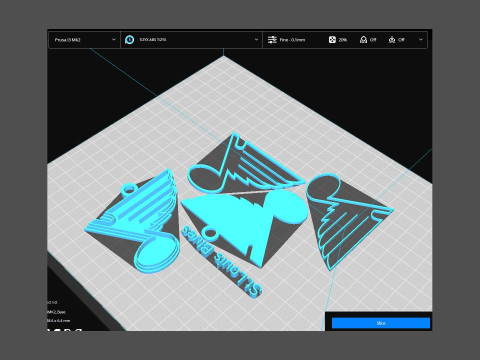Viewport: 480px width, 360px height.
Task: Click the support structure icon
Action: [363, 40]
